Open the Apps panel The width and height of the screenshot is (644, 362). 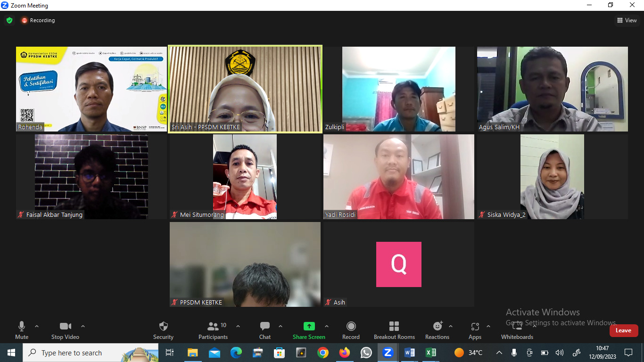coord(475,326)
